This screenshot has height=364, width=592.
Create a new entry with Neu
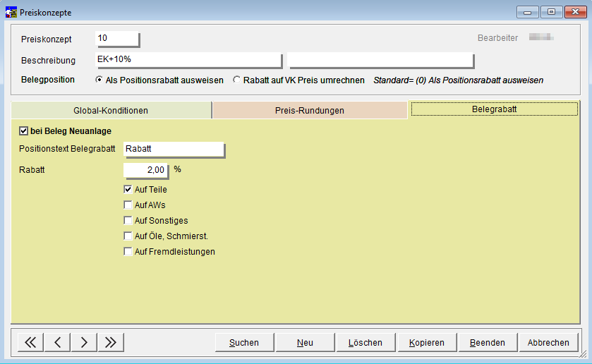coord(305,342)
